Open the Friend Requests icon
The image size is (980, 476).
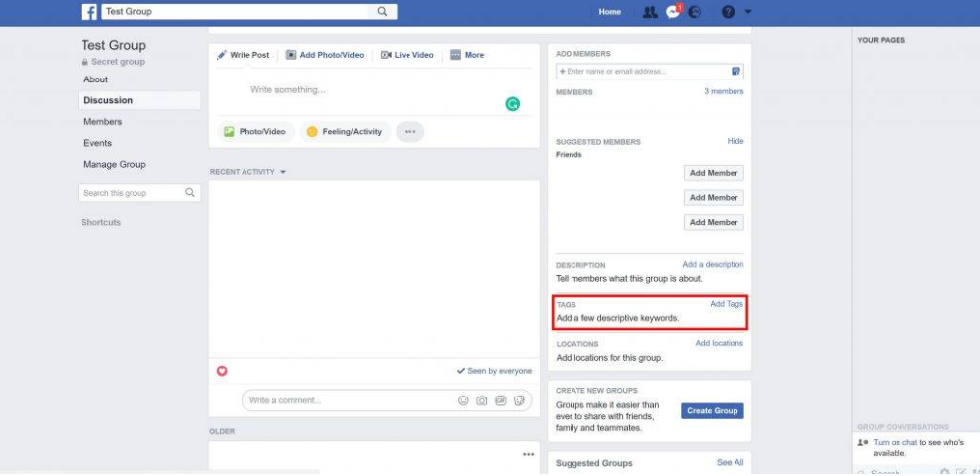(x=650, y=12)
